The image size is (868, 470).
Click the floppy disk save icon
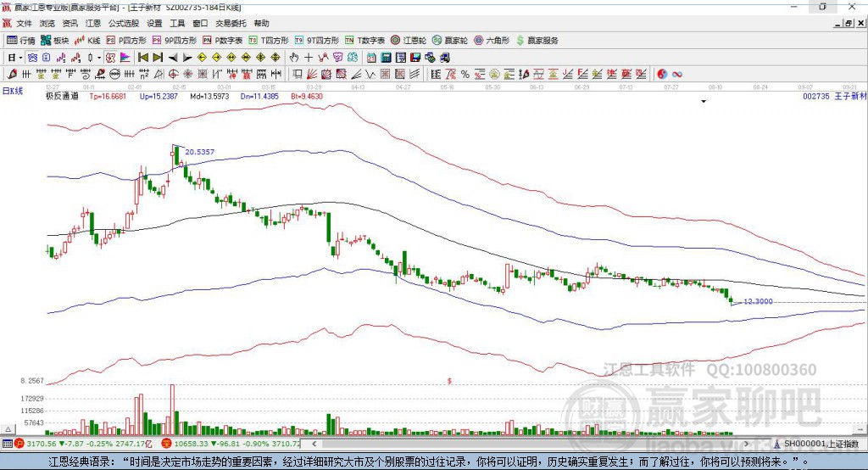tap(415, 58)
